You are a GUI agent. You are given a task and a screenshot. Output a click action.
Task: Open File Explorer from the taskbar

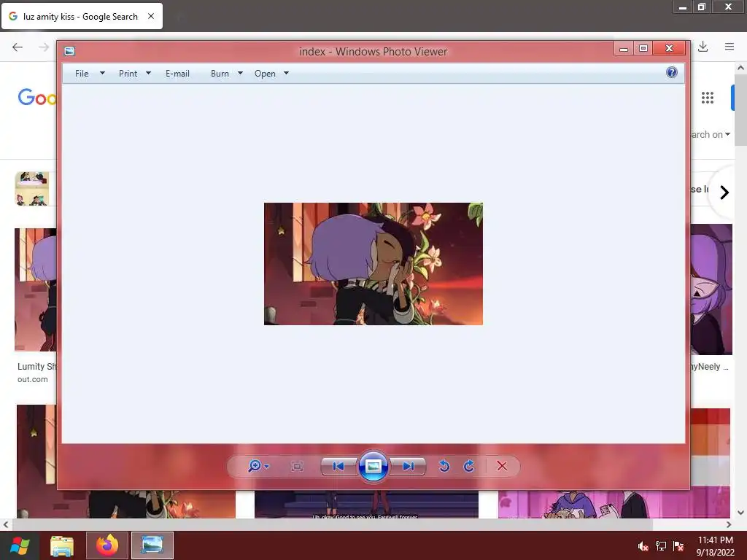[63, 545]
